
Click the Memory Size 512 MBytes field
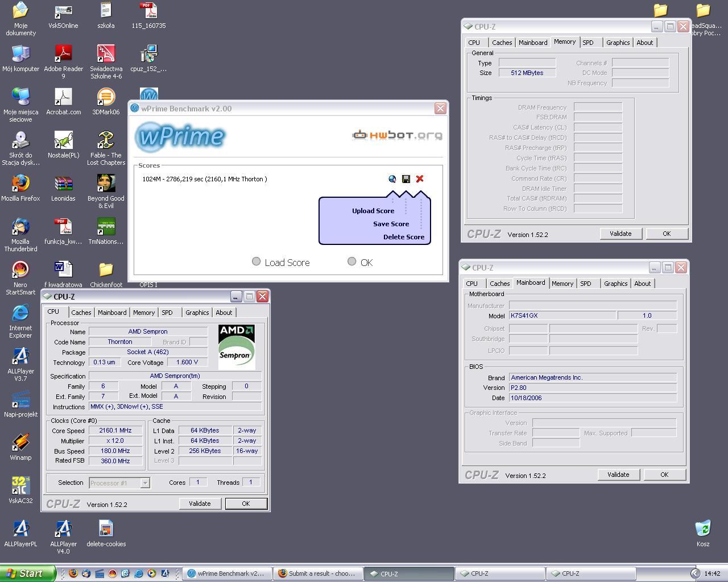click(x=527, y=73)
